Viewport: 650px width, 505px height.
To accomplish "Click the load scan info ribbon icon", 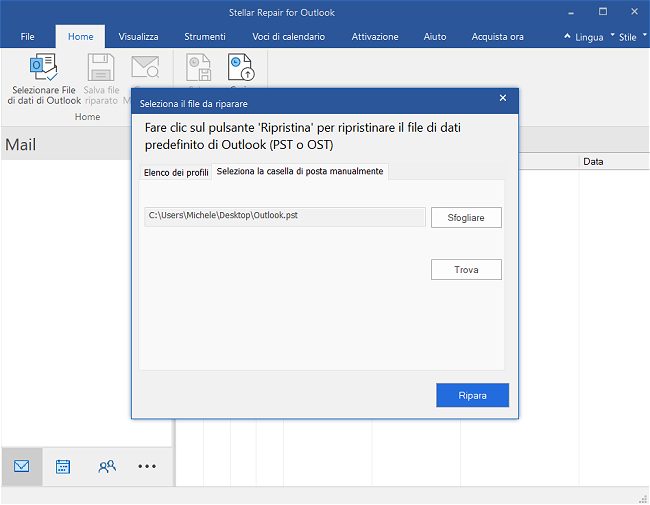I will [241, 67].
